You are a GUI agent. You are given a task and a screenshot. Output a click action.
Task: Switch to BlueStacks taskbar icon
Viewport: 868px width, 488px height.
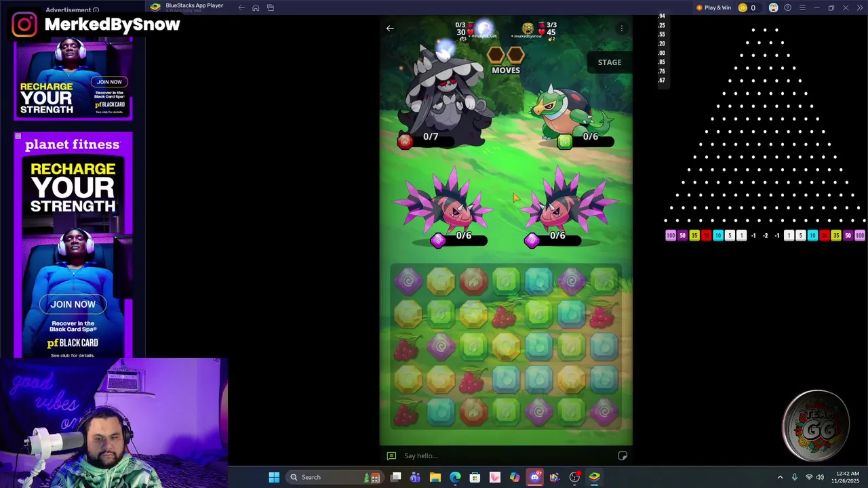coord(594,477)
